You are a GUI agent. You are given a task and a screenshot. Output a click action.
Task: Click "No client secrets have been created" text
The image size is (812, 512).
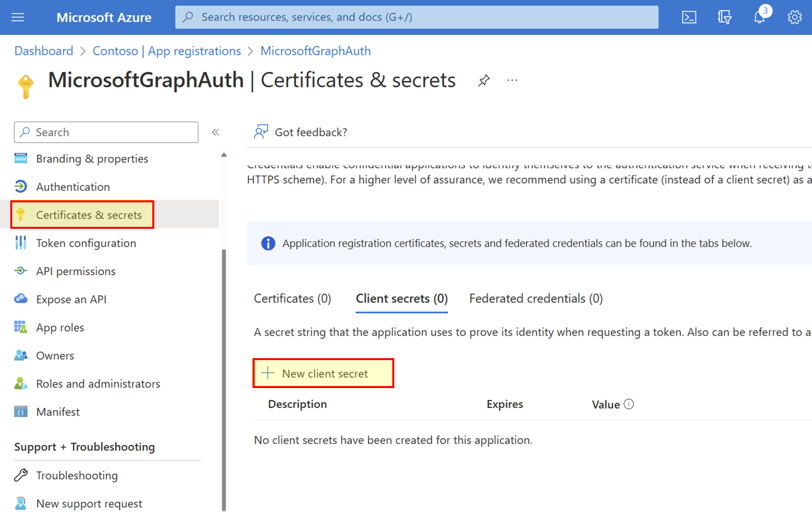(x=393, y=440)
